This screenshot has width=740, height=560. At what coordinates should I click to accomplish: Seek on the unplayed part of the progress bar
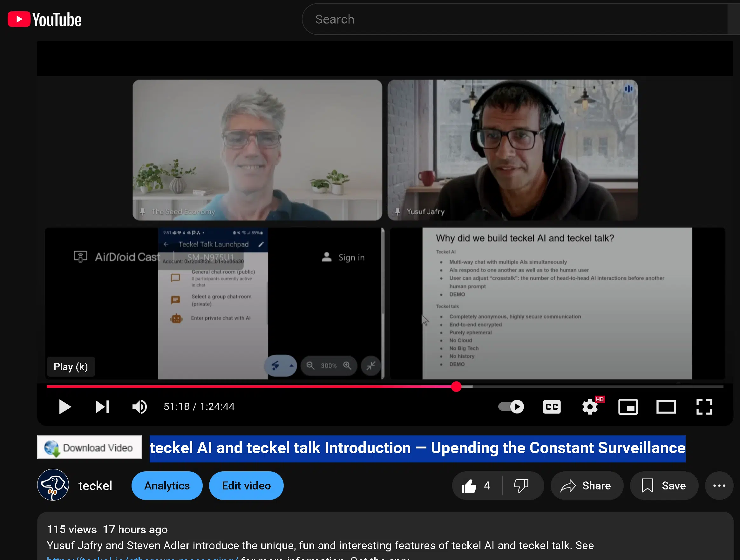pyautogui.click(x=598, y=386)
